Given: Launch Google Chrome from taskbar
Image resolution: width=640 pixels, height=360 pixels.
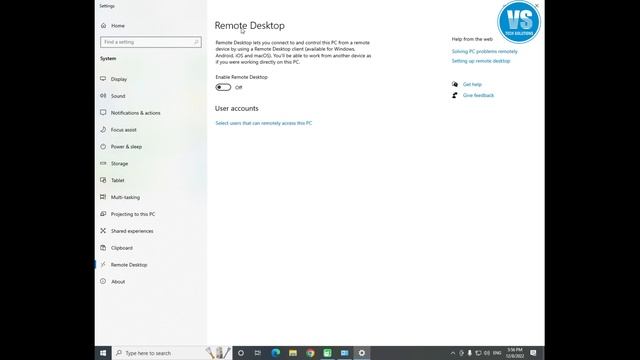Looking at the screenshot, I should point(311,353).
